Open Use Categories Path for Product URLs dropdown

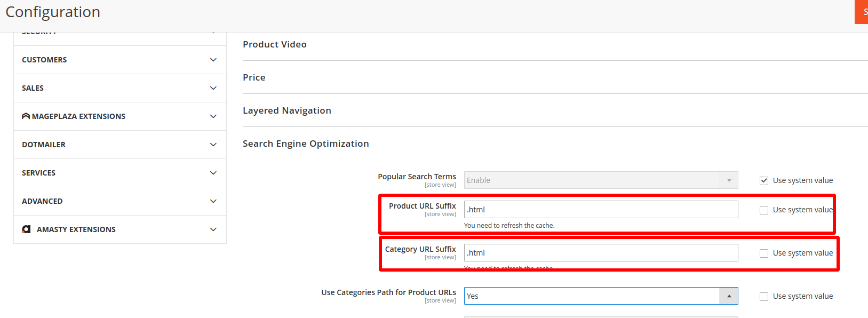click(600, 296)
